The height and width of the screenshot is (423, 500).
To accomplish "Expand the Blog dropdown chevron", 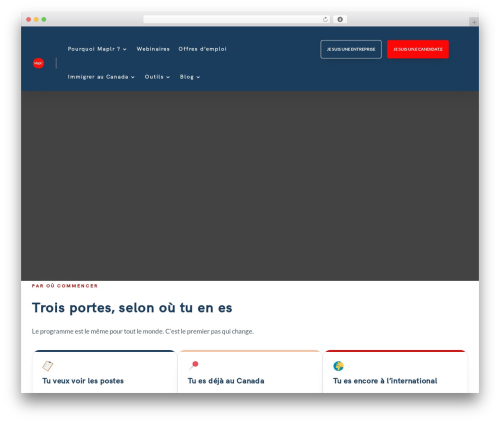I will (198, 77).
